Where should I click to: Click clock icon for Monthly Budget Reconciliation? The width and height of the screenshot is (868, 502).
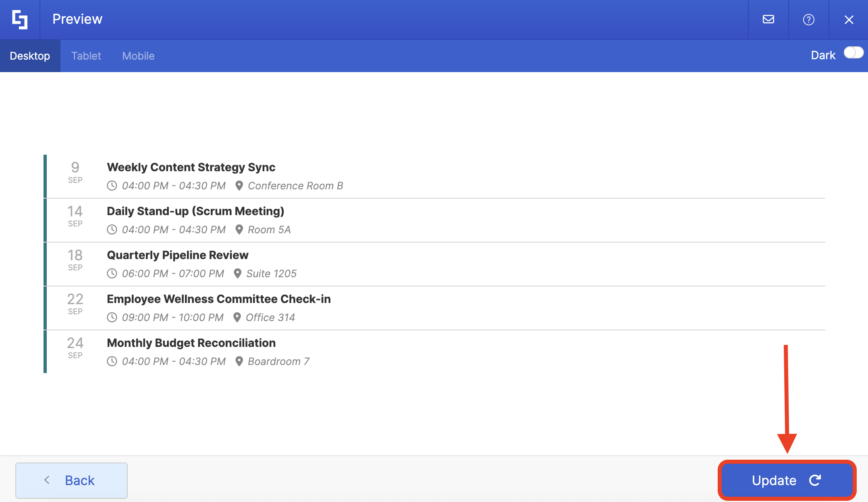pyautogui.click(x=112, y=361)
